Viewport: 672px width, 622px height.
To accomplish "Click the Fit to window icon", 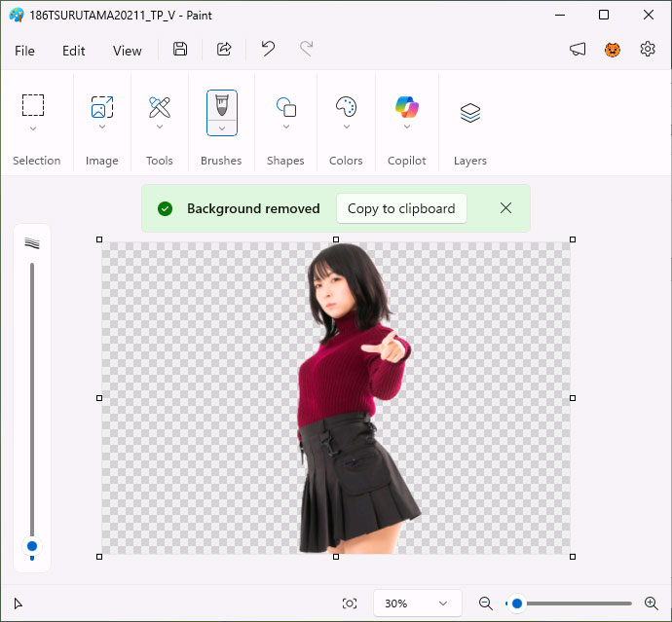I will click(350, 604).
